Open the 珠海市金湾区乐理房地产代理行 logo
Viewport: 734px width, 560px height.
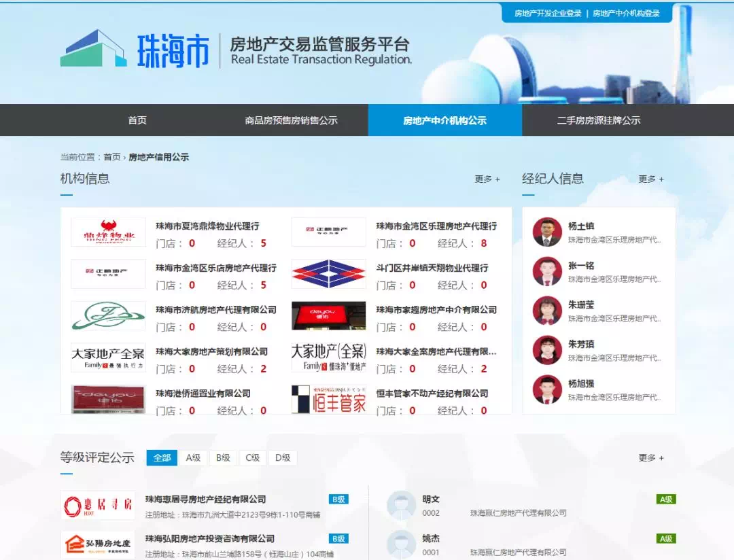coord(329,232)
